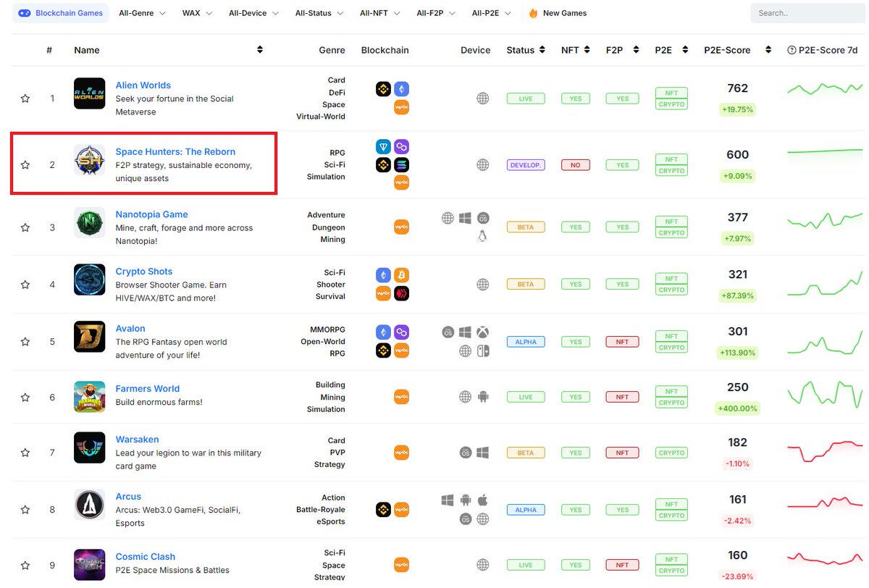The height and width of the screenshot is (588, 869).
Task: Click the Xbox device icon on Avalon row
Action: (x=482, y=332)
